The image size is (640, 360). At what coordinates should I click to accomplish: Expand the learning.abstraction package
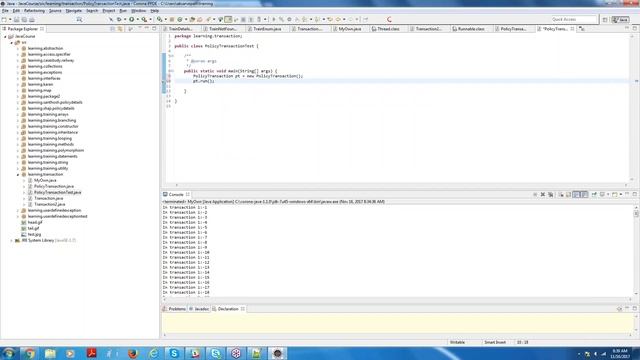(18, 48)
